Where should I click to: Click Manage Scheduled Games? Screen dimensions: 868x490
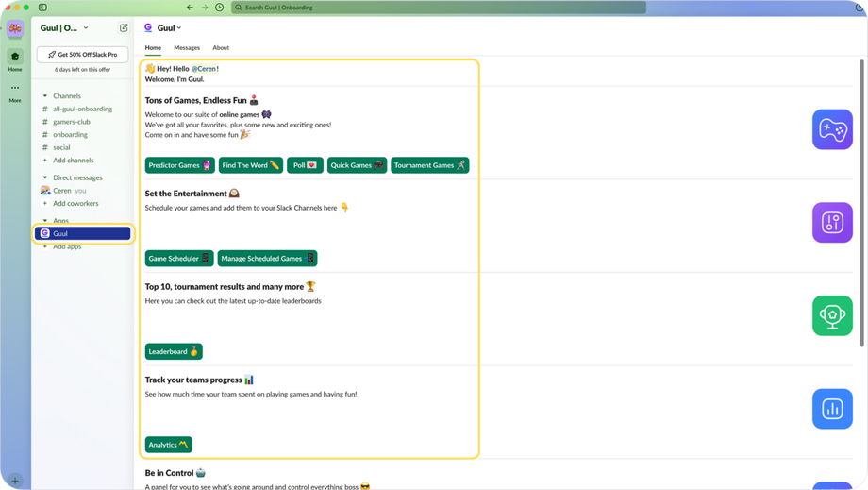pyautogui.click(x=267, y=258)
